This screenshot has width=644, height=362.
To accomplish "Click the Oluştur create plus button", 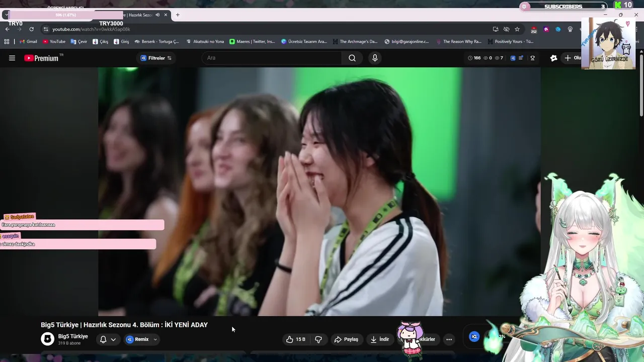I will (572, 58).
